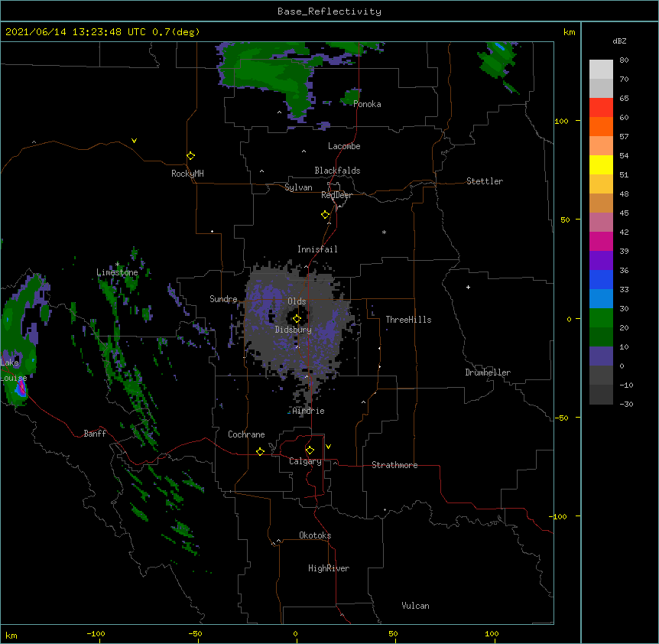Screen dimensions: 659x644
Task: Click the Calgary city label
Action: coord(305,461)
